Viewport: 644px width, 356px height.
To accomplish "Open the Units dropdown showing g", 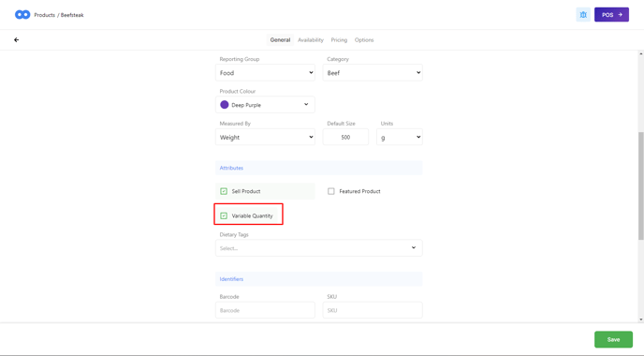I will click(x=399, y=137).
